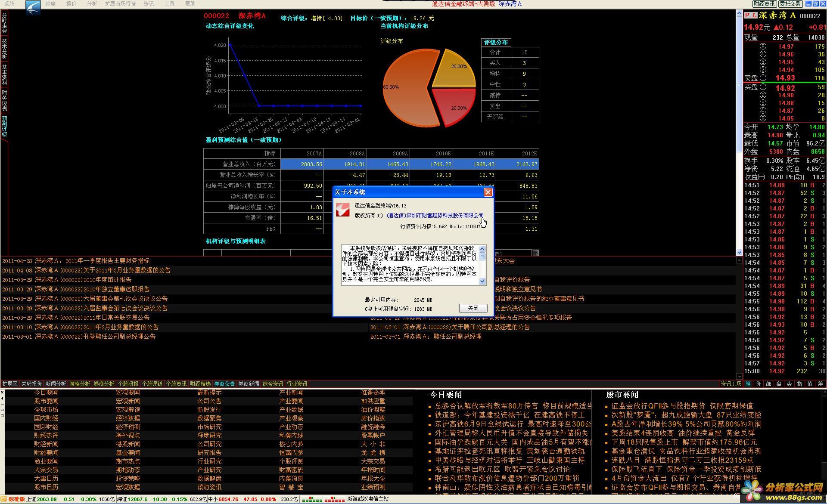Click the red logo in About dialog
Viewport: 827px width, 504px height.
343,210
